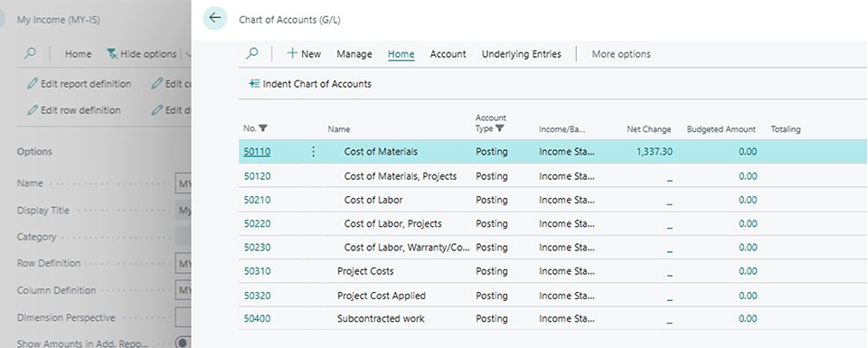Open the row options menu for 50110
Screen dimensions: 868x348
click(314, 152)
